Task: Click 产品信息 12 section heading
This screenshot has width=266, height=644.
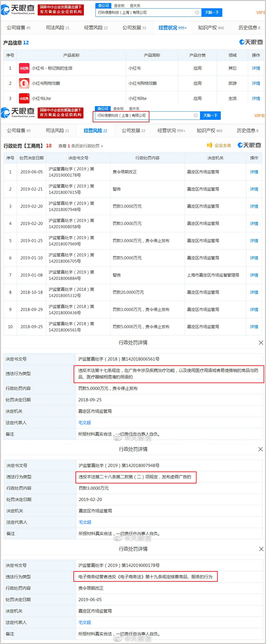Action: tap(16, 43)
